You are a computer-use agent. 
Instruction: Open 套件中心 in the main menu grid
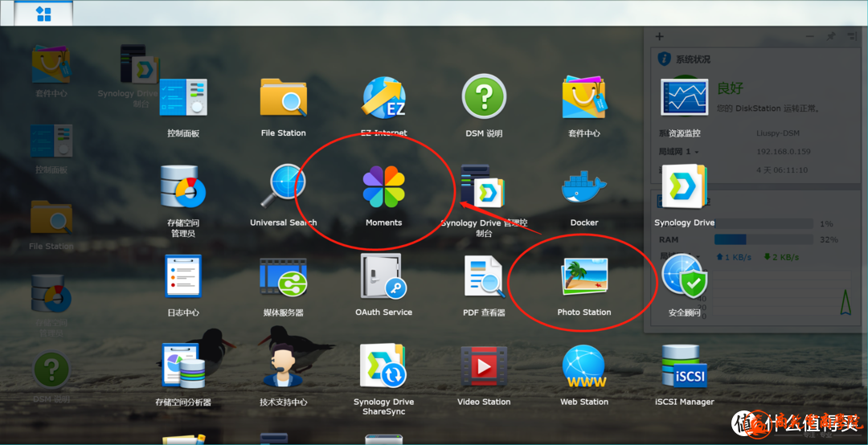tap(584, 97)
